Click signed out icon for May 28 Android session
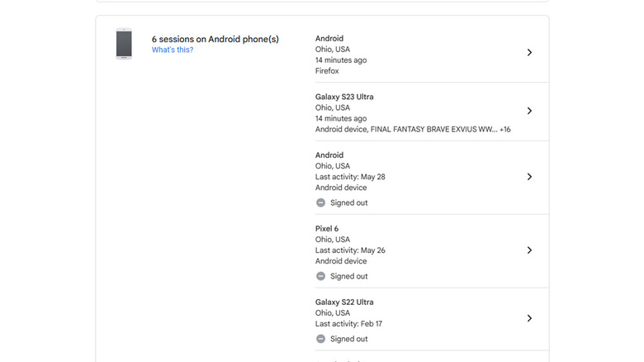Viewport: 644px width, 362px height. [x=321, y=202]
